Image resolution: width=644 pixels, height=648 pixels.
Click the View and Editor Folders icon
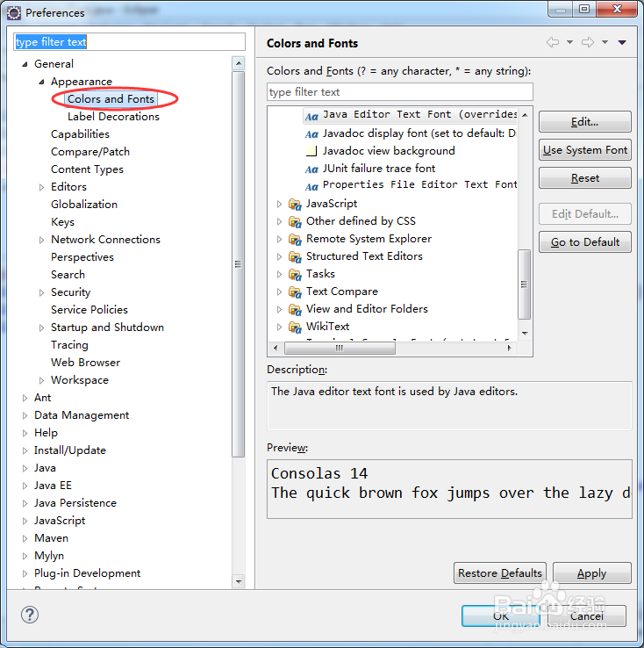click(x=295, y=310)
